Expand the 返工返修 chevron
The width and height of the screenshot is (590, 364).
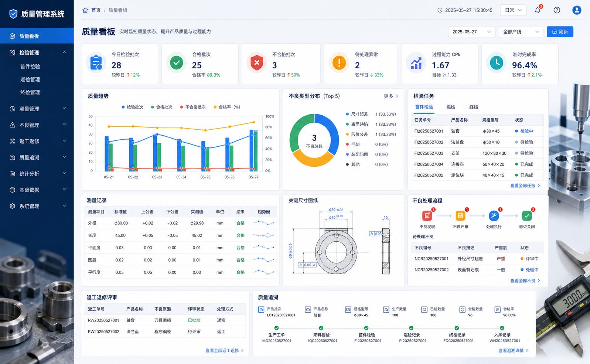point(64,141)
